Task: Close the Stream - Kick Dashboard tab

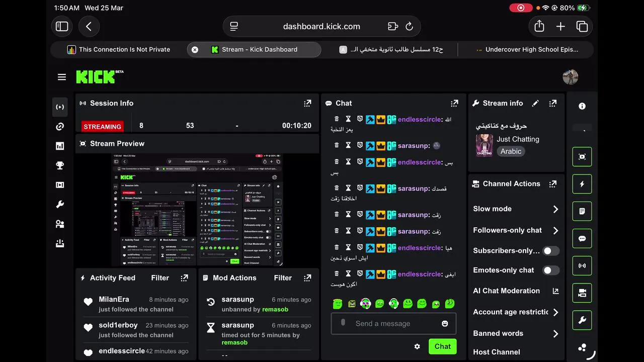Action: [x=195, y=49]
